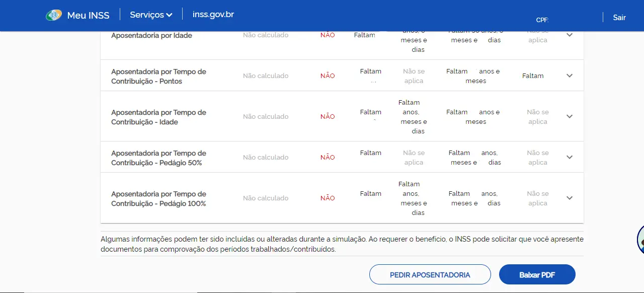
Task: Open the Serviços dropdown menu
Action: [x=151, y=15]
